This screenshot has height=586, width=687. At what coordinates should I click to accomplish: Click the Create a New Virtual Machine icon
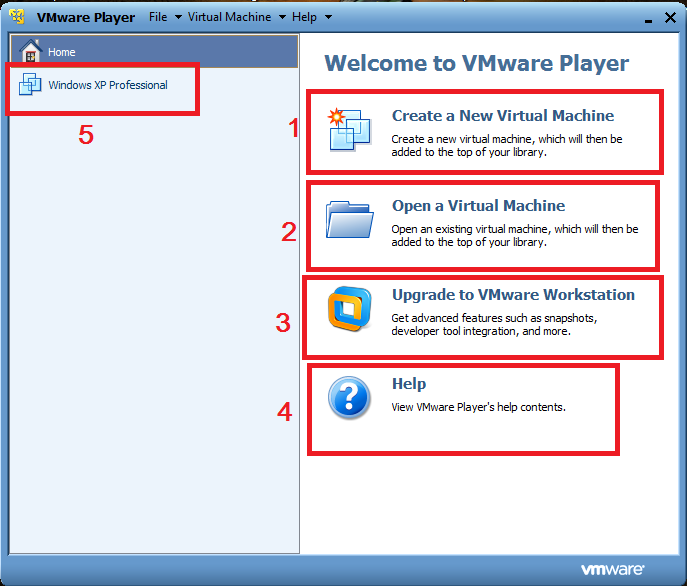tap(349, 129)
